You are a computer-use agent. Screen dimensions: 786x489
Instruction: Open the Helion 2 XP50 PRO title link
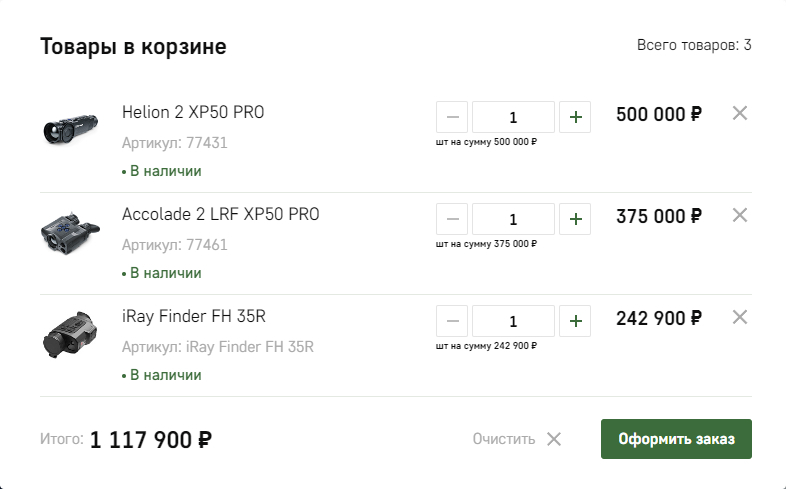(193, 112)
